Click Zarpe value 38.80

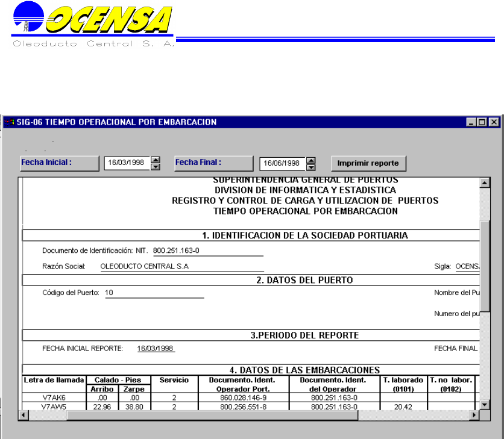coord(134,406)
